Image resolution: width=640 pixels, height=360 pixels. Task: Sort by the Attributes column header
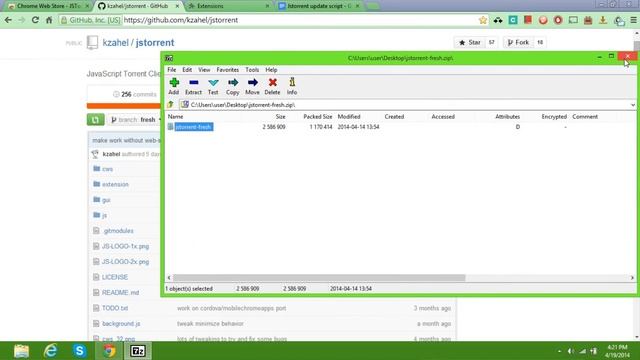pyautogui.click(x=507, y=117)
